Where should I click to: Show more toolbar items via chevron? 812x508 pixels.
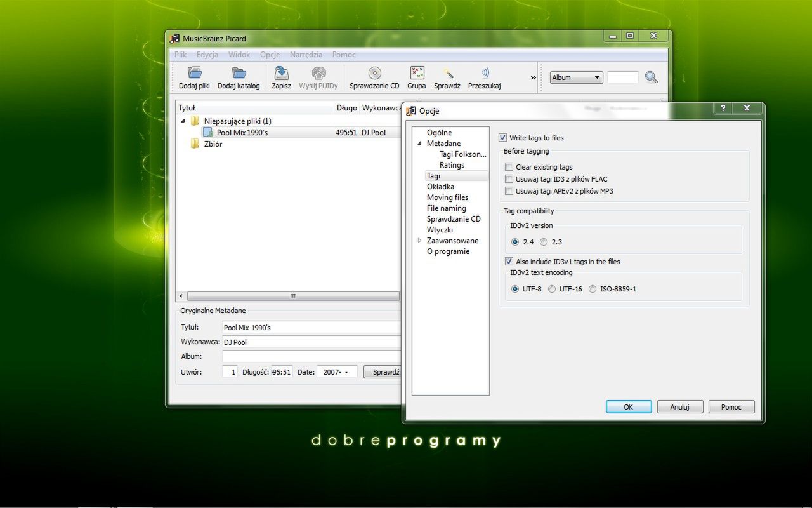(x=533, y=77)
